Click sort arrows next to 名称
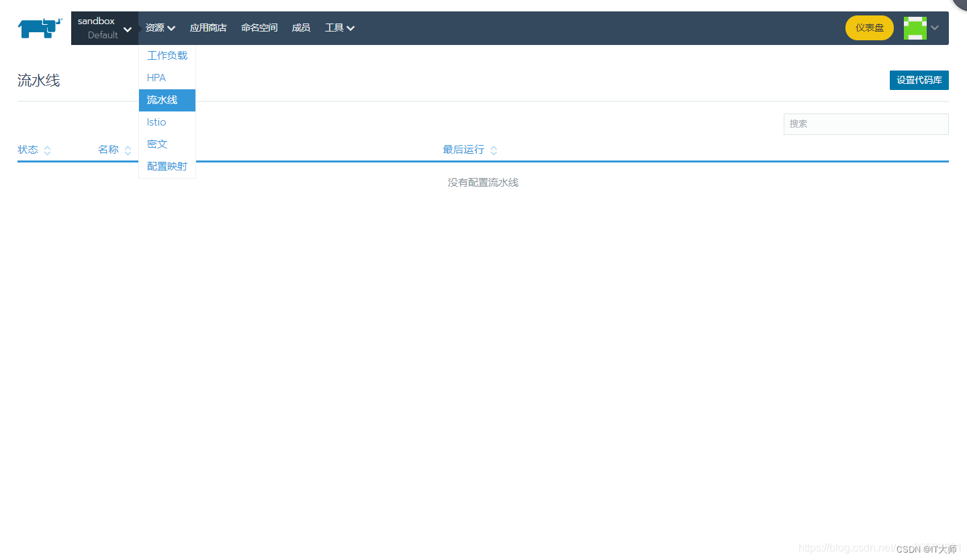 (128, 150)
